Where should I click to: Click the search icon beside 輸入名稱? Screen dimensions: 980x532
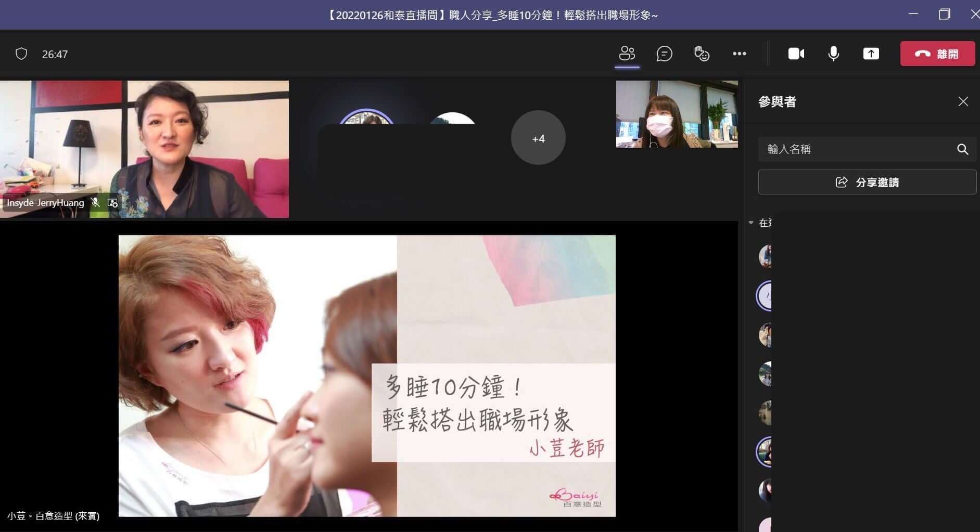pos(962,149)
